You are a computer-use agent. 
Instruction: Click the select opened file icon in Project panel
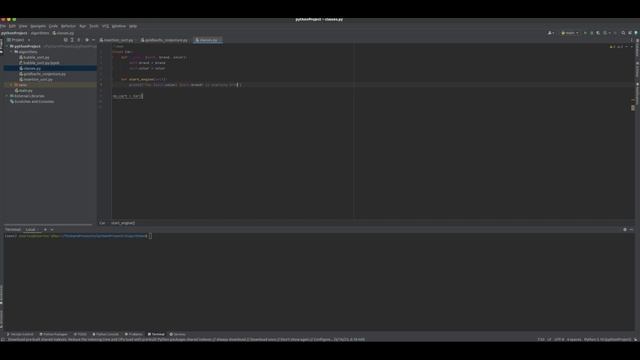[65, 40]
